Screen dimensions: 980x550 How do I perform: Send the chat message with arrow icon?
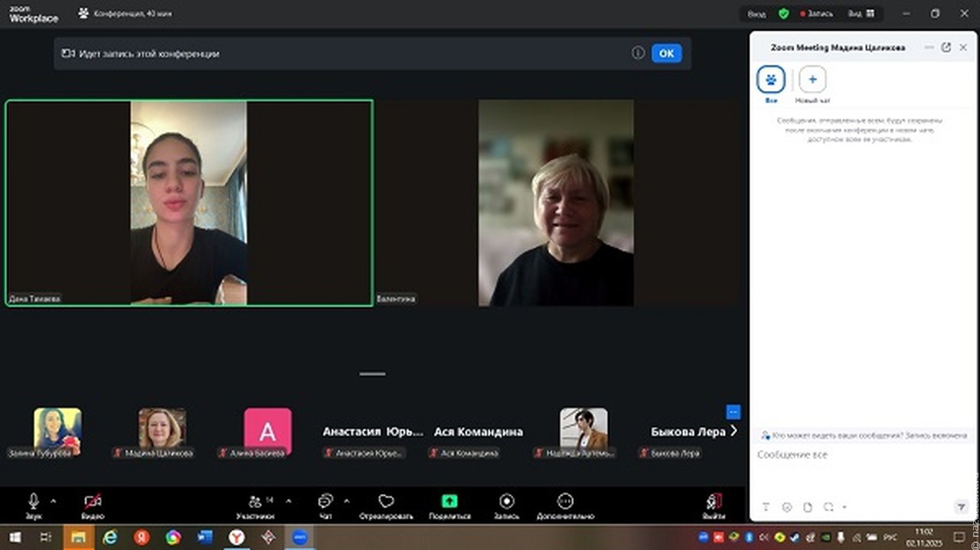pyautogui.click(x=961, y=507)
